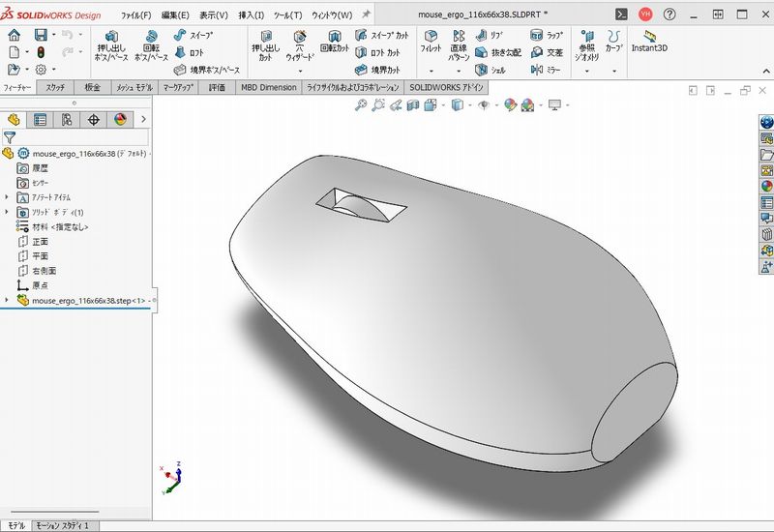The image size is (774, 532).
Task: Select the Intersect (交差) tool
Action: (x=547, y=52)
